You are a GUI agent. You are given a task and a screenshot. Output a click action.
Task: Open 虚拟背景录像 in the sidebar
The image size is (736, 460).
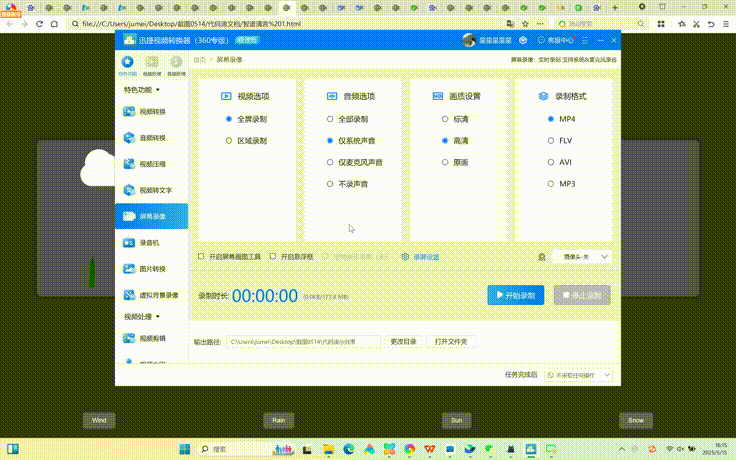(x=151, y=295)
